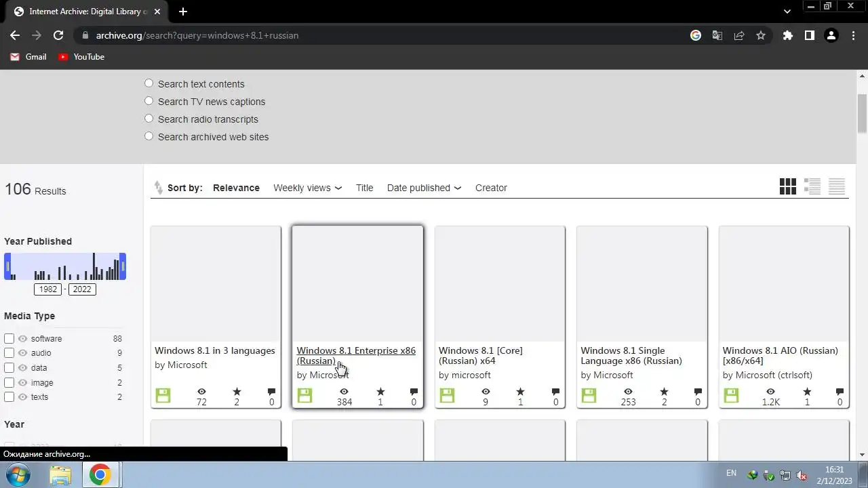Open the Windows Start button
This screenshot has width=868, height=488.
(x=20, y=474)
